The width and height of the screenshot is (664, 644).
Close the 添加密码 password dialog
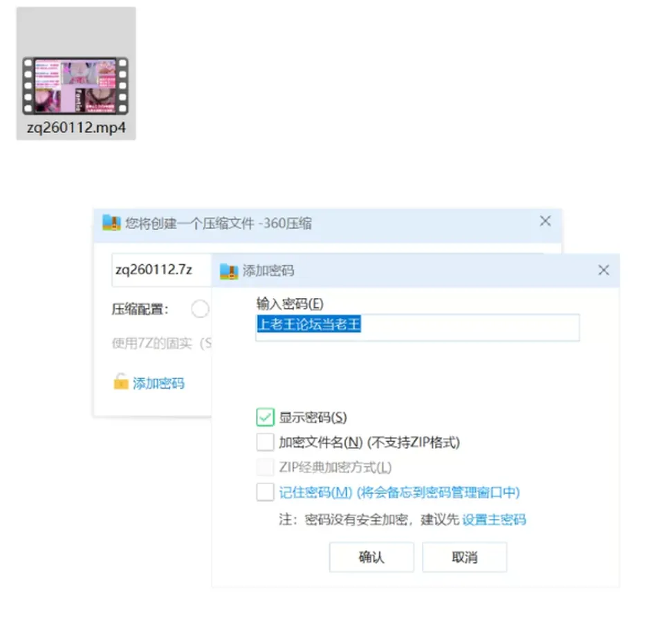click(603, 270)
